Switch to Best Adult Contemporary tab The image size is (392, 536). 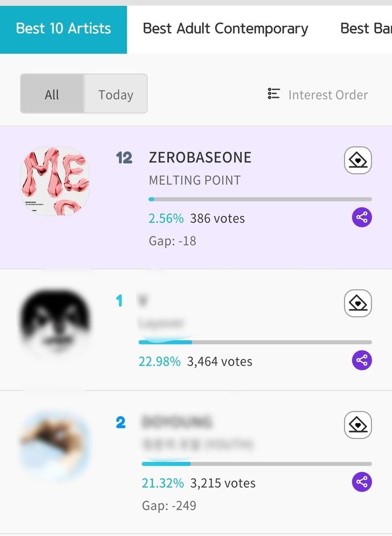pos(225,29)
